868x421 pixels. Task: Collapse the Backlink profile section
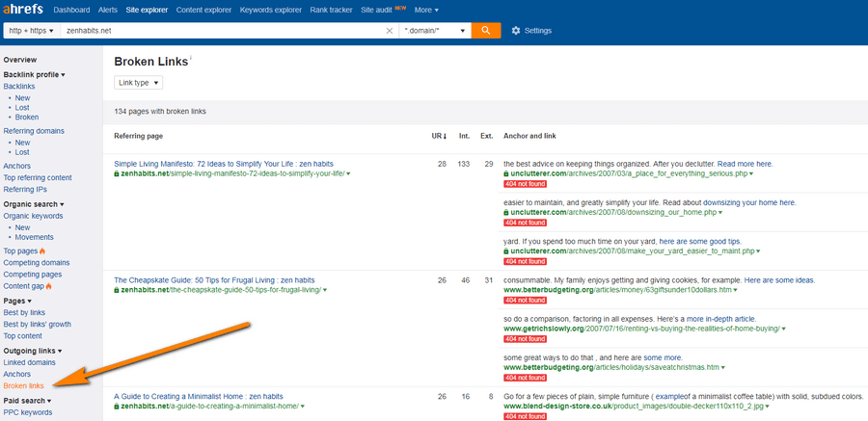click(x=35, y=74)
